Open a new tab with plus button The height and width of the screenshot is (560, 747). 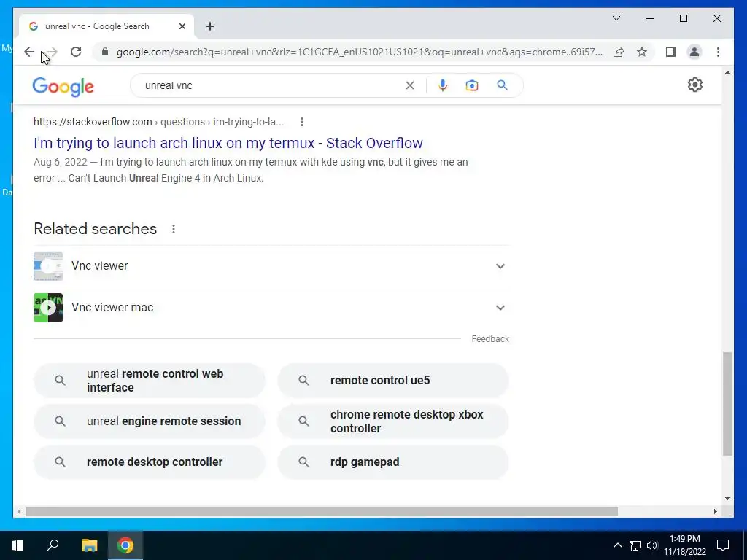coord(210,26)
